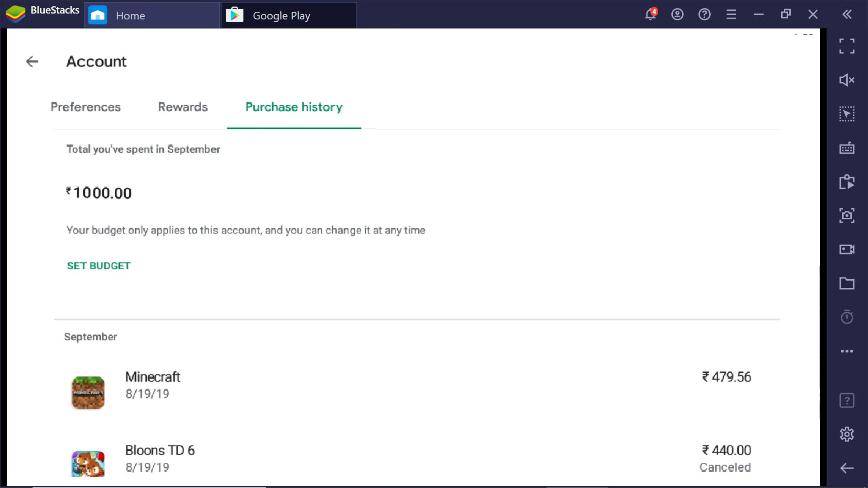Click the video record icon

click(848, 249)
